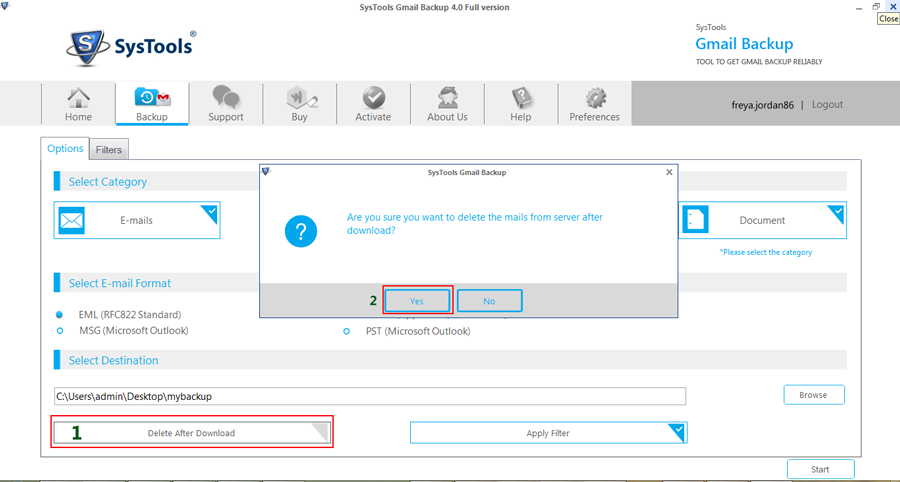The height and width of the screenshot is (482, 900).
Task: Switch to the Filters tab
Action: (x=108, y=150)
